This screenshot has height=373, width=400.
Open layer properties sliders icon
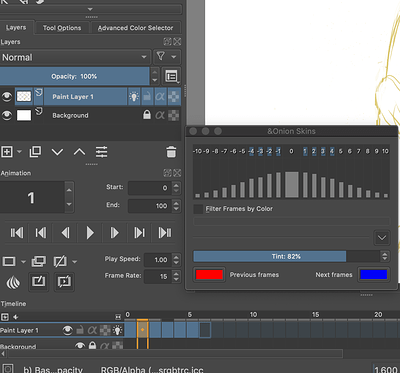[101, 152]
